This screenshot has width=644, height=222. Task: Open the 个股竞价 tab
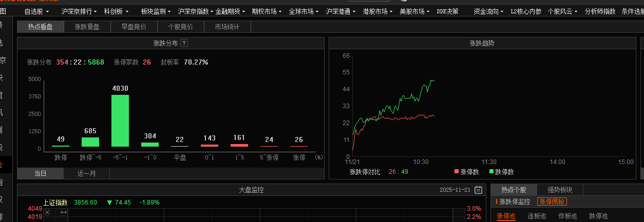click(181, 27)
